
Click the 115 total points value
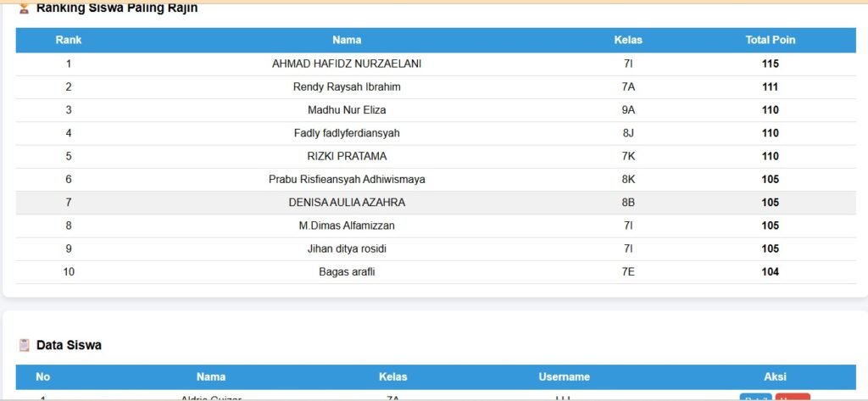(770, 64)
